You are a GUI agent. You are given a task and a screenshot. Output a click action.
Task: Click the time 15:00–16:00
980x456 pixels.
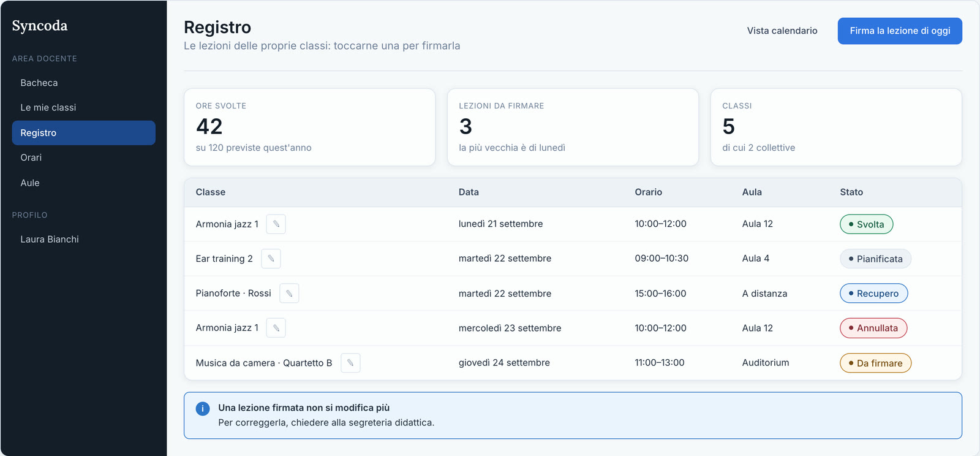point(661,294)
